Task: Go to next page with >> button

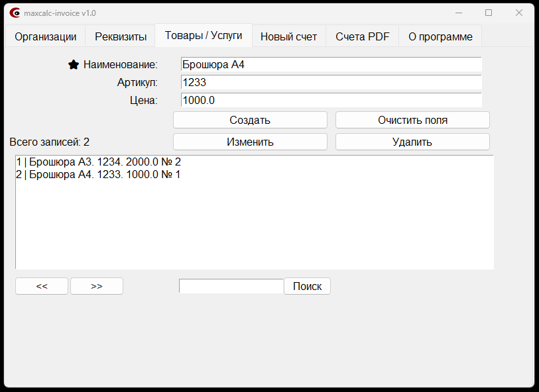Action: point(97,286)
